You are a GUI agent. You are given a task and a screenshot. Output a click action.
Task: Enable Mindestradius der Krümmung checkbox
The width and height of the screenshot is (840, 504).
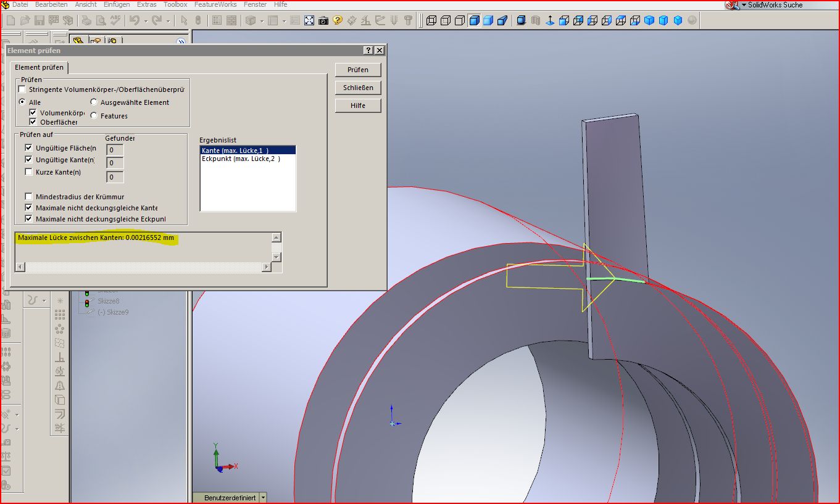[x=28, y=197]
